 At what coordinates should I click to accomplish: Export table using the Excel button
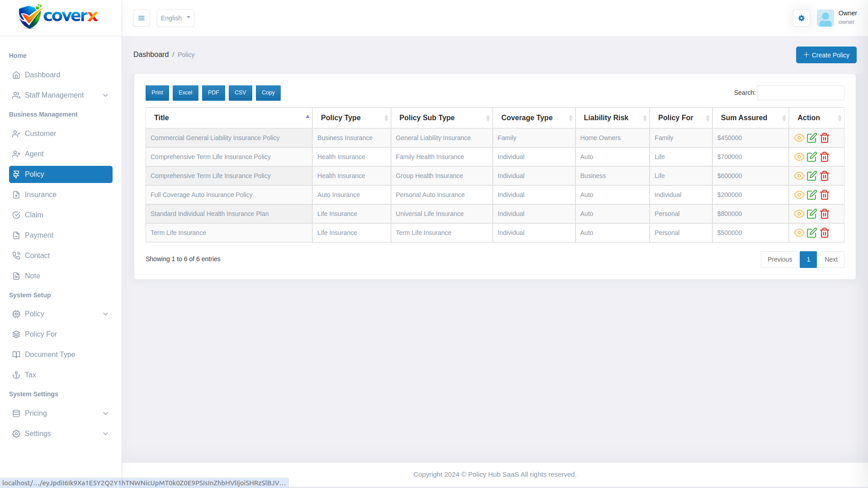pyautogui.click(x=185, y=93)
